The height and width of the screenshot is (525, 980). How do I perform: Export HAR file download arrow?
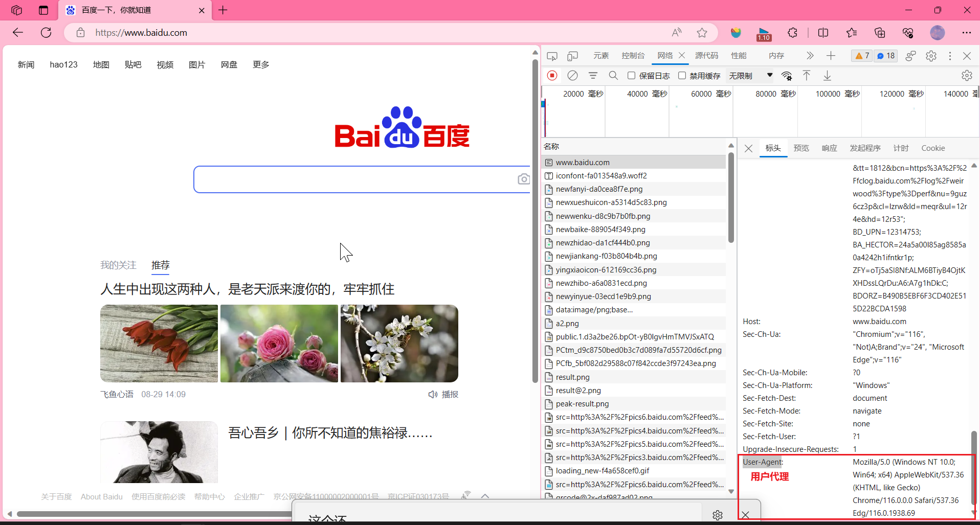coord(827,76)
